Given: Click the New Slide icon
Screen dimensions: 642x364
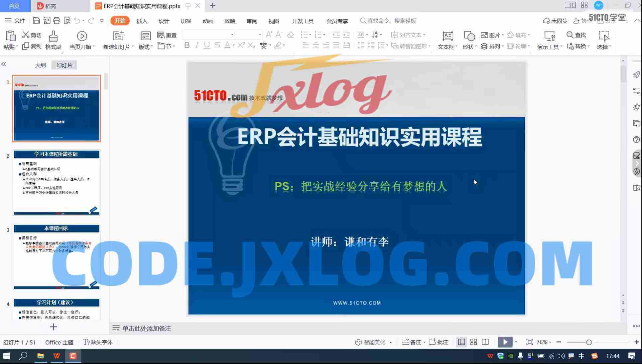Looking at the screenshot, I should (118, 36).
